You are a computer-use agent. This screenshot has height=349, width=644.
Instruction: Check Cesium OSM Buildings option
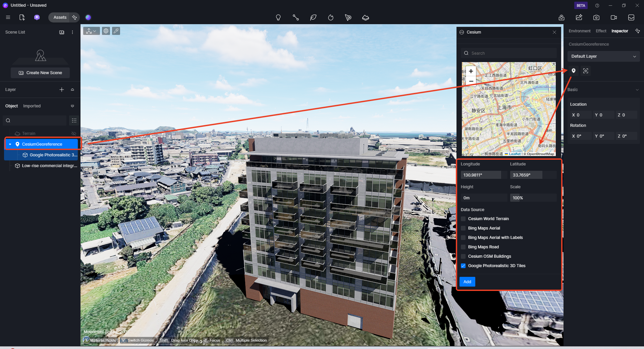tap(463, 256)
